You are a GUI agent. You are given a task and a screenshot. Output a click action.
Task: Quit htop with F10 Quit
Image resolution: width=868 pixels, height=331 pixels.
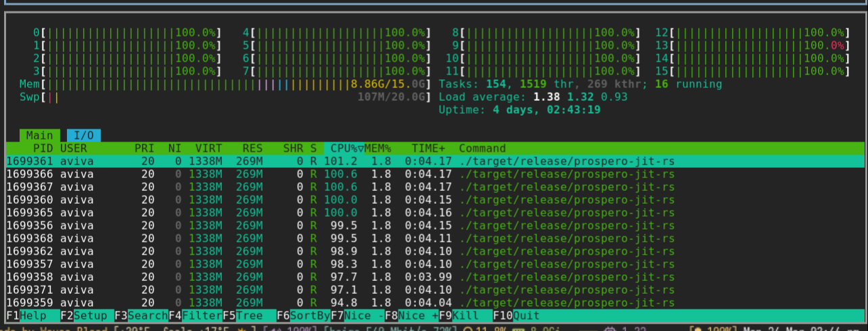click(x=520, y=316)
